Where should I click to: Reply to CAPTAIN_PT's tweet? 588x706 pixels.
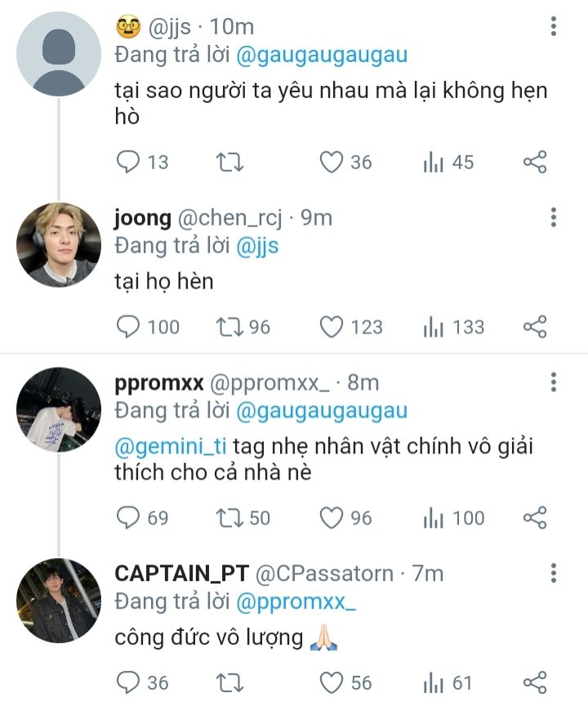pyautogui.click(x=128, y=683)
